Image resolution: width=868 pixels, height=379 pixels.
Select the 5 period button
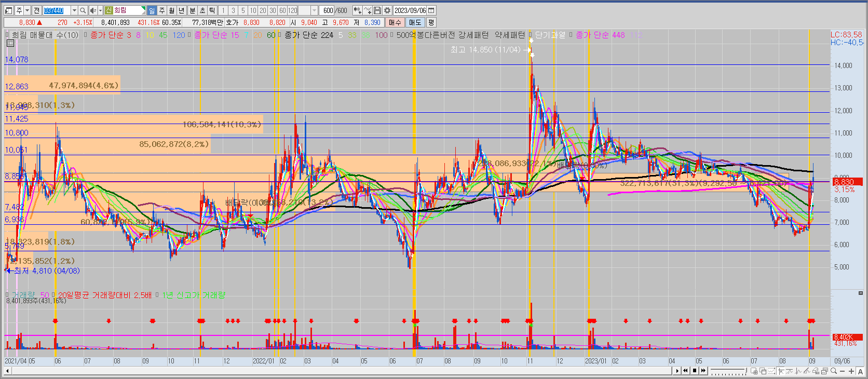click(243, 10)
